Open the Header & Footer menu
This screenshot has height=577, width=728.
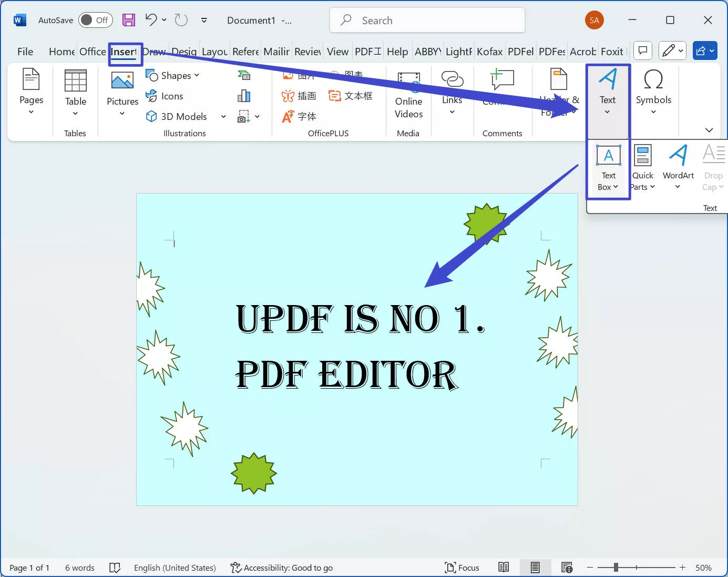[x=559, y=93]
